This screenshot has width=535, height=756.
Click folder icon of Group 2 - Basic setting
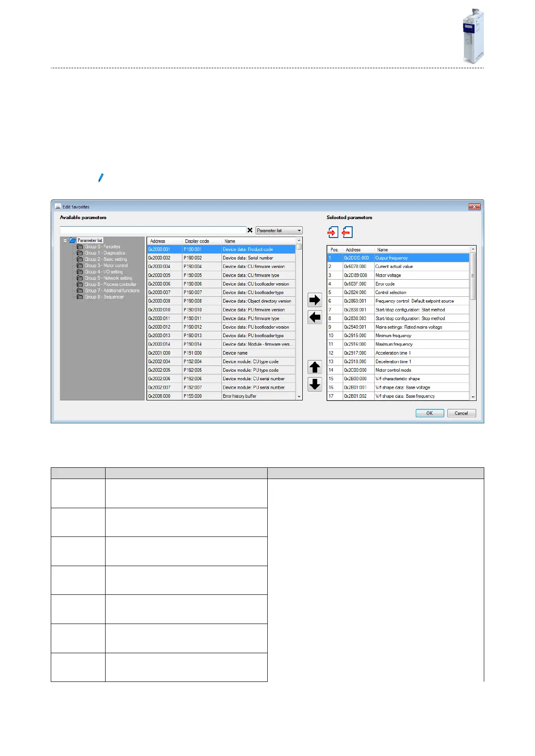click(x=80, y=259)
